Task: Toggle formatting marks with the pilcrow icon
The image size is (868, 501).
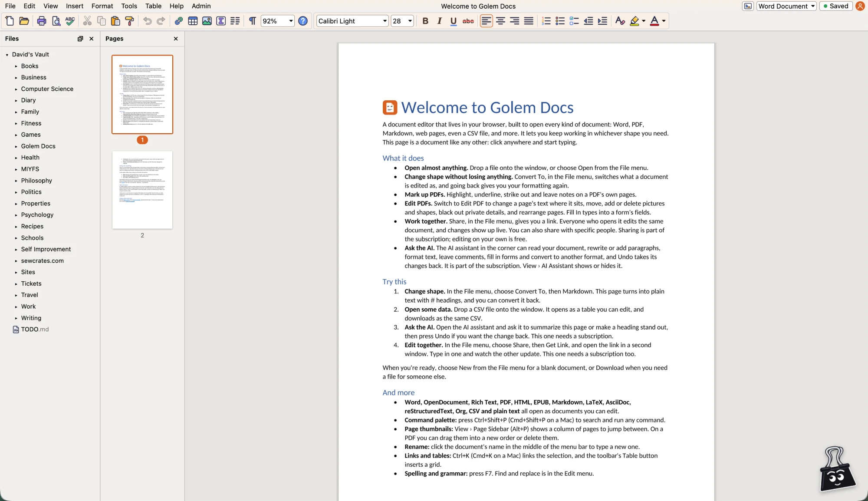Action: pyautogui.click(x=252, y=21)
